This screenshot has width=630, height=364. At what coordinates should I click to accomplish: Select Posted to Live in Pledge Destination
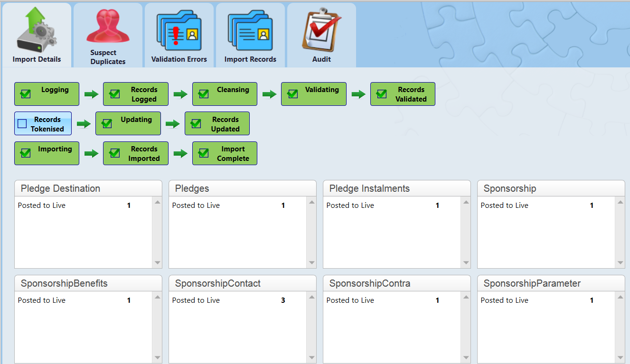click(x=42, y=205)
